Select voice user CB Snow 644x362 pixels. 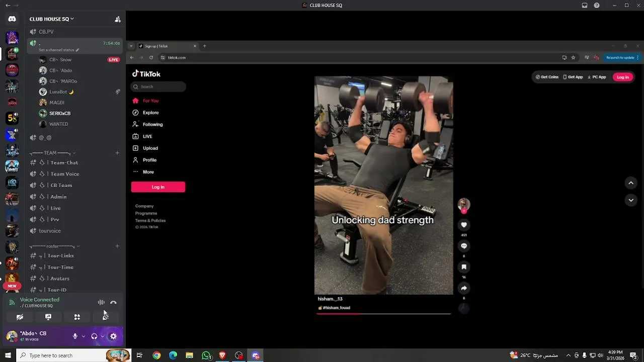(x=79, y=60)
